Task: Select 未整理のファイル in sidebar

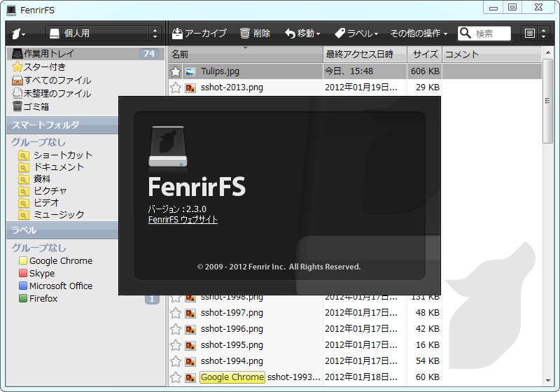Action: pyautogui.click(x=51, y=94)
